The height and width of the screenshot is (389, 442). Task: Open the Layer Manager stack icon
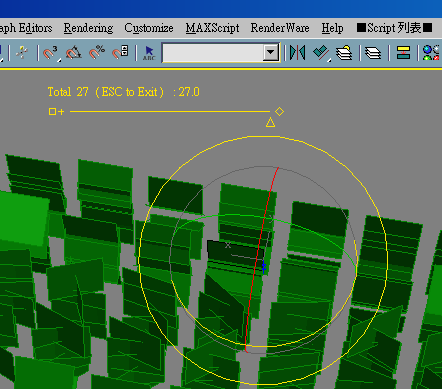(x=344, y=53)
